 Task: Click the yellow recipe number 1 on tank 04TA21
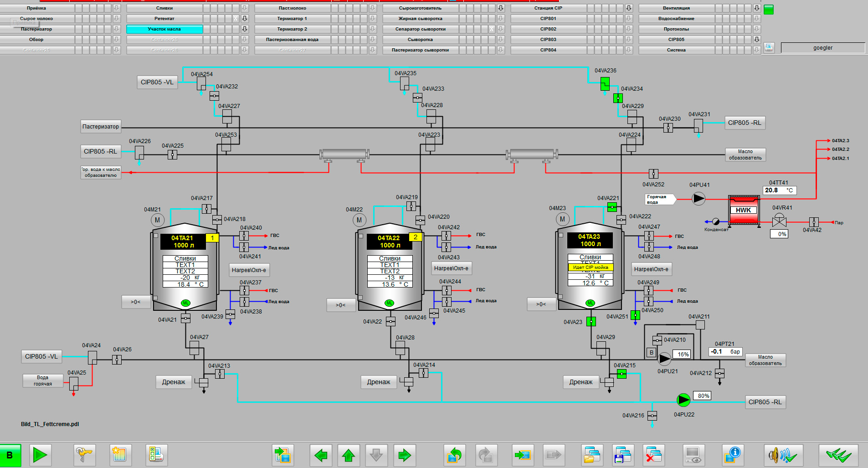pyautogui.click(x=212, y=238)
